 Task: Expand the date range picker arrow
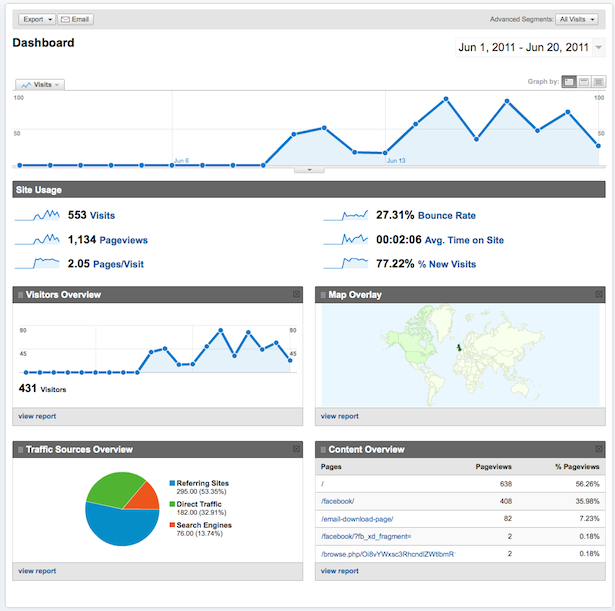(x=599, y=47)
